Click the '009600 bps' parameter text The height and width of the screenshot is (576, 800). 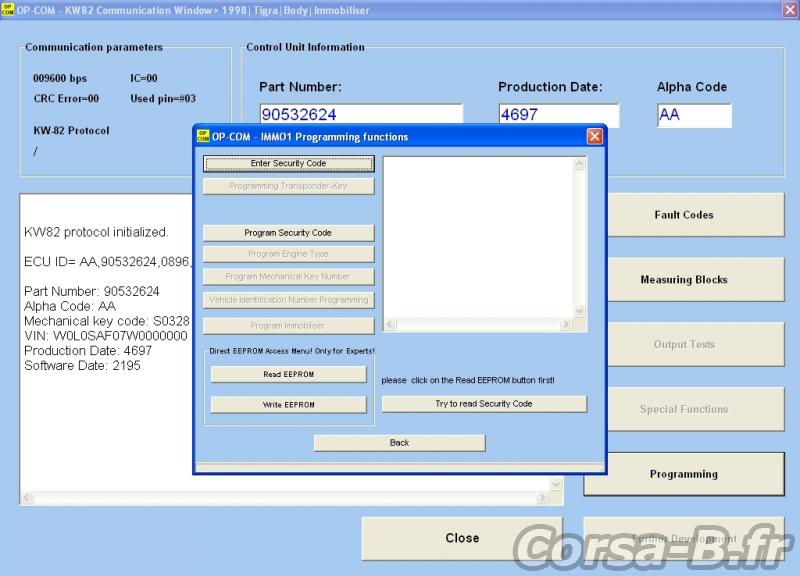pyautogui.click(x=60, y=79)
